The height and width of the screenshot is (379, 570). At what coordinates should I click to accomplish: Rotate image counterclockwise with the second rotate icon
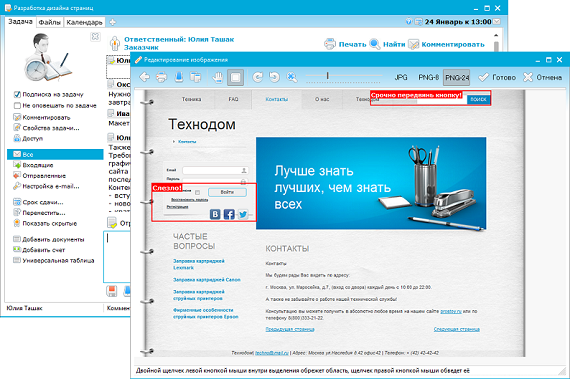(274, 77)
